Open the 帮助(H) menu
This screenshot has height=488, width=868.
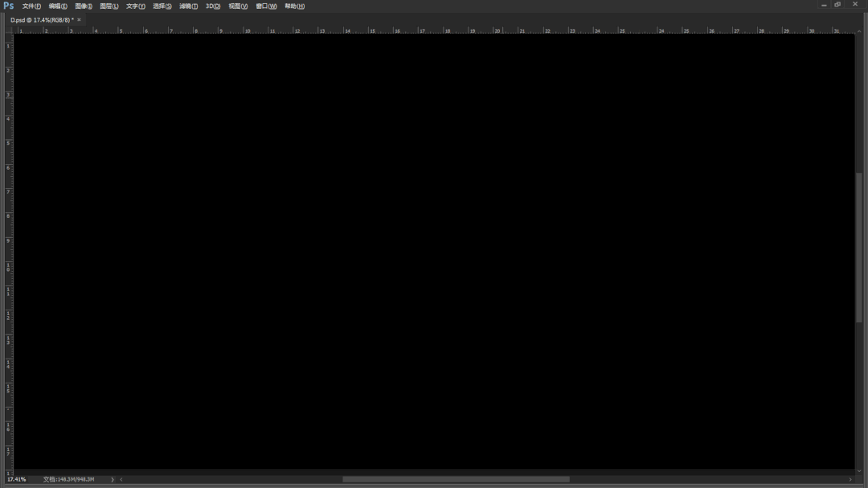coord(294,6)
